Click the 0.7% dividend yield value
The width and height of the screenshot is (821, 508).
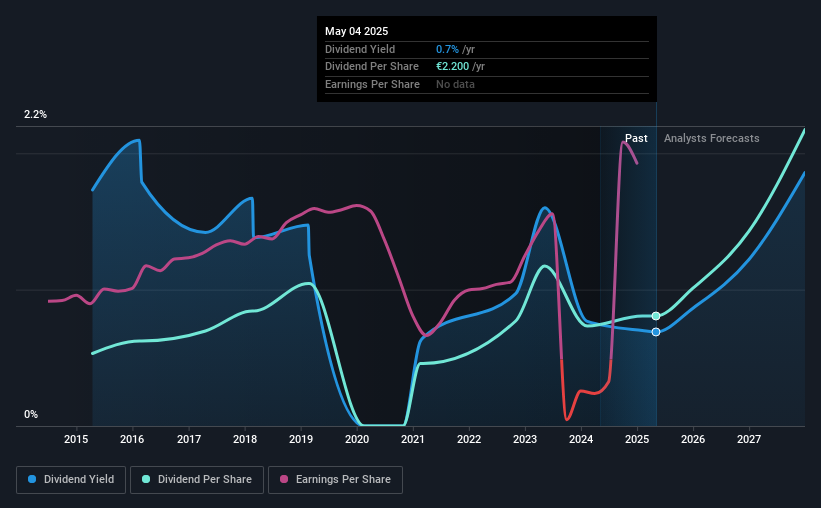(447, 49)
